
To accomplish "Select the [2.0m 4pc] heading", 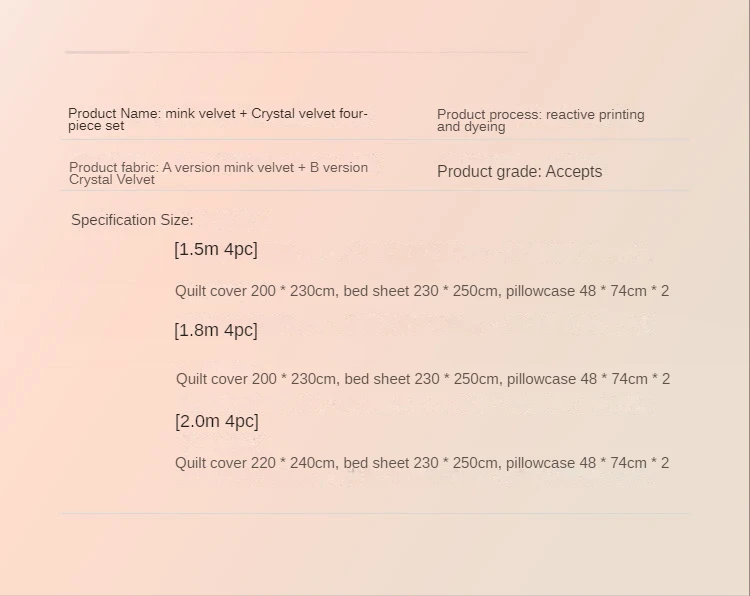I will click(217, 421).
